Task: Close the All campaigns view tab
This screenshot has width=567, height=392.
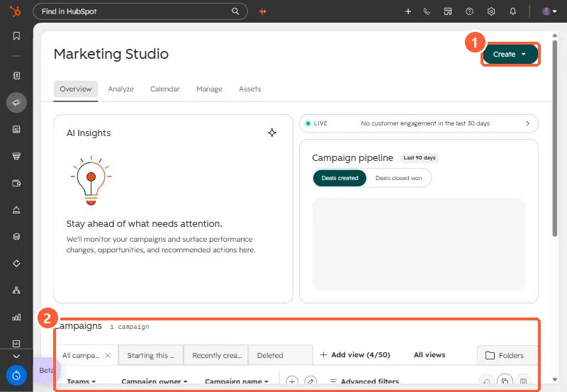Action: coord(108,355)
